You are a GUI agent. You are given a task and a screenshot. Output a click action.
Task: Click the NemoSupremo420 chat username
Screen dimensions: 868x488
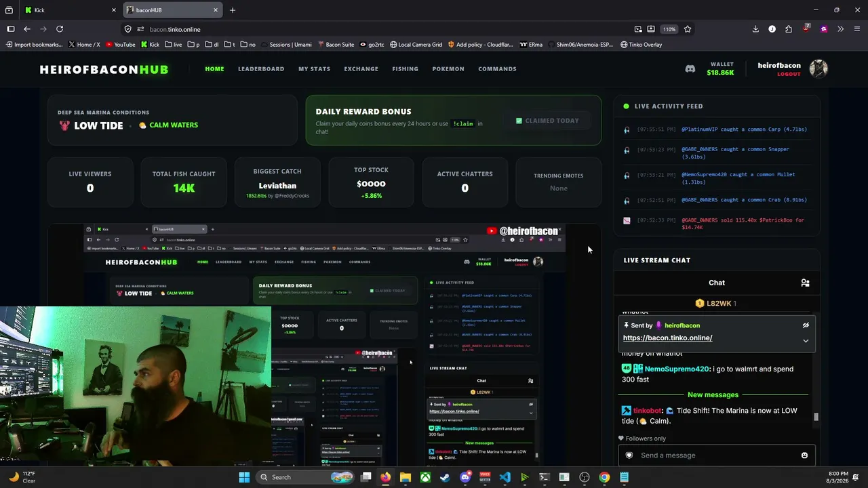(x=677, y=369)
